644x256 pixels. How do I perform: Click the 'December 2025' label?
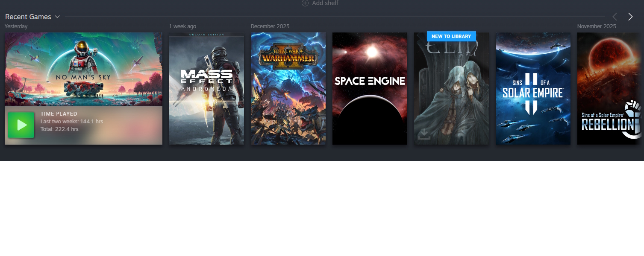coord(270,26)
